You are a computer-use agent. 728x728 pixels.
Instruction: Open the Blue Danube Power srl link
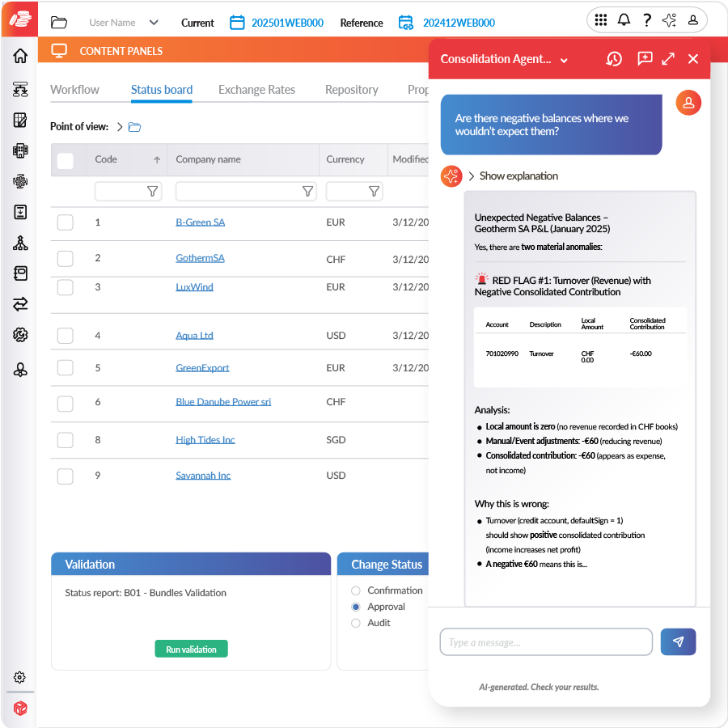223,402
